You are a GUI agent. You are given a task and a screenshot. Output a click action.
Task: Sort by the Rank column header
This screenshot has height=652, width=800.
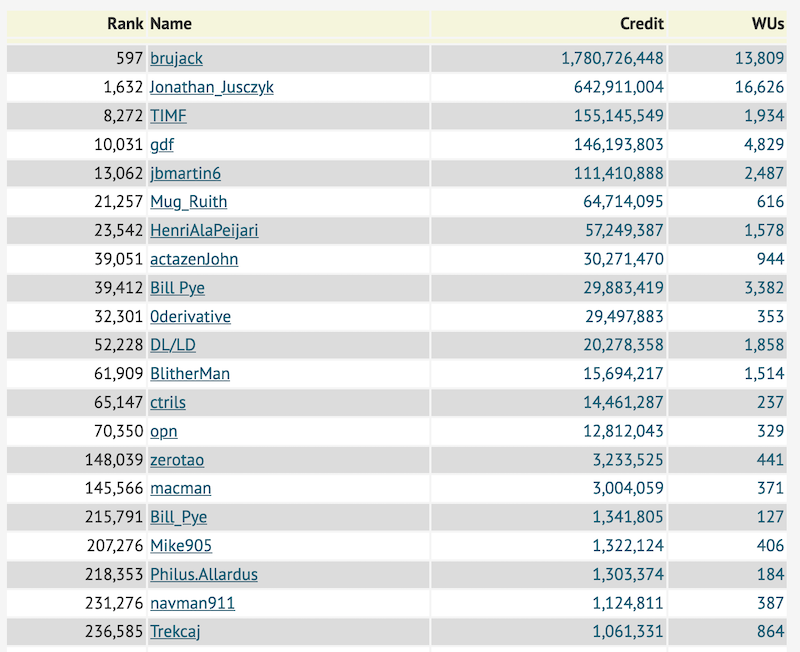126,23
